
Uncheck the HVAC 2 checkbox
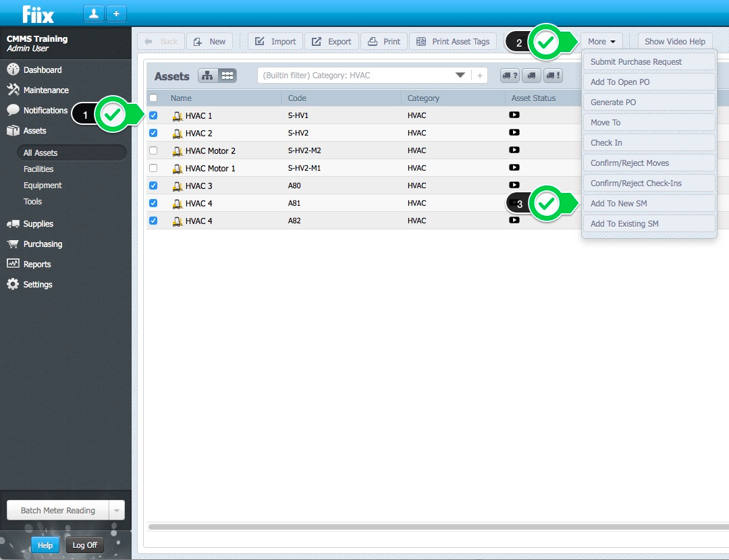coord(153,133)
